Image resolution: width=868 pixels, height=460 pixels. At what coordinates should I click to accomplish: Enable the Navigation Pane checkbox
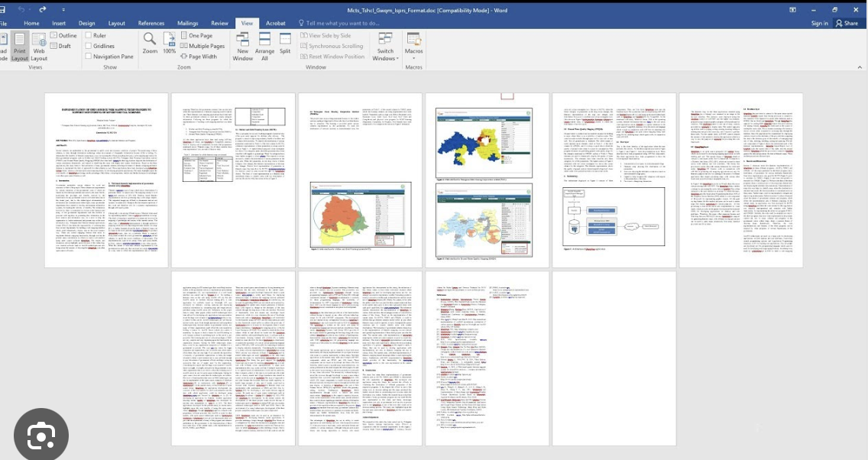[x=89, y=56]
